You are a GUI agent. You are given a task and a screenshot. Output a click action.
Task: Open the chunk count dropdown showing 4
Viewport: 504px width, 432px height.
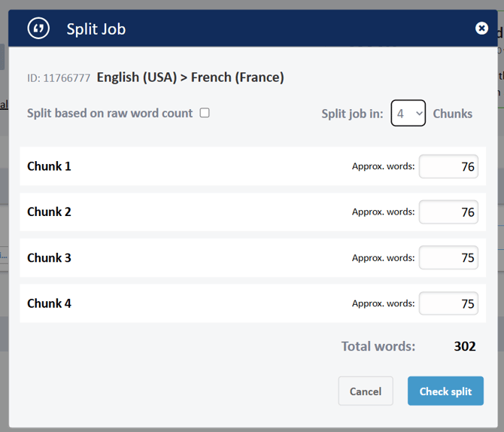pyautogui.click(x=408, y=114)
